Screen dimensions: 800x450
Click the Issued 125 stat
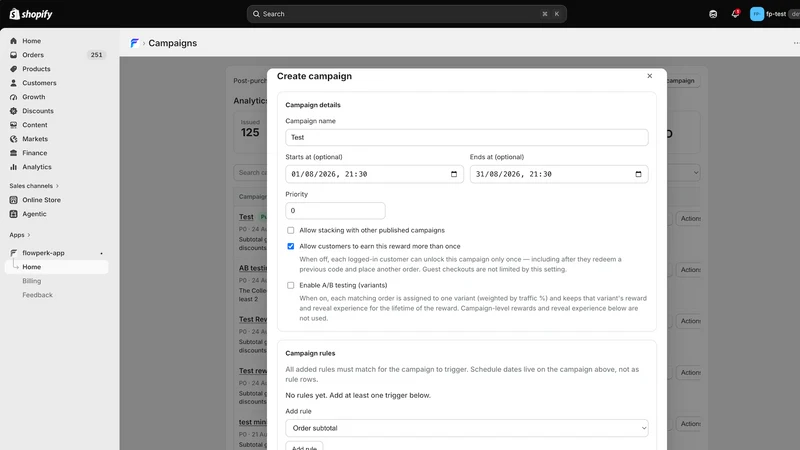click(x=250, y=129)
